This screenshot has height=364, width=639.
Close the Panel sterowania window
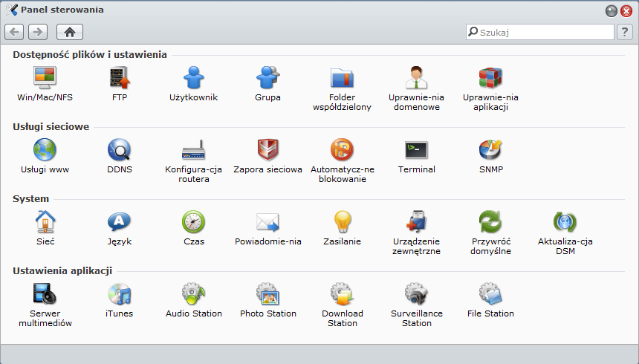[x=626, y=11]
